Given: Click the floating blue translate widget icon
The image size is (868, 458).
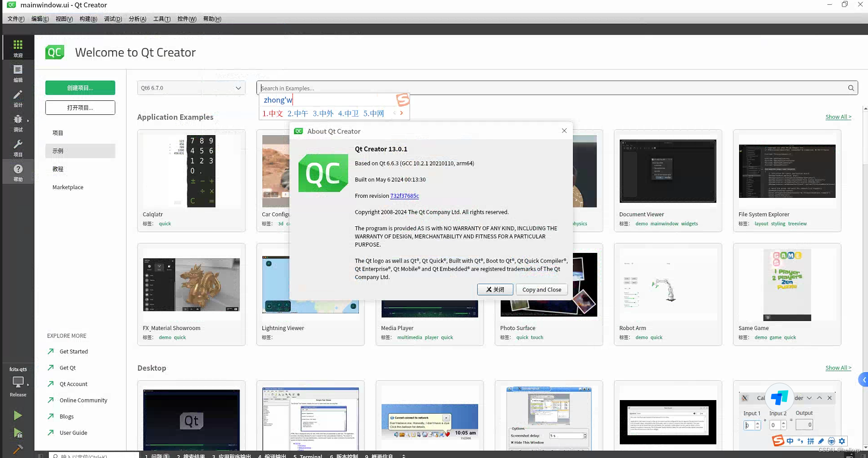Looking at the screenshot, I should (x=779, y=398).
